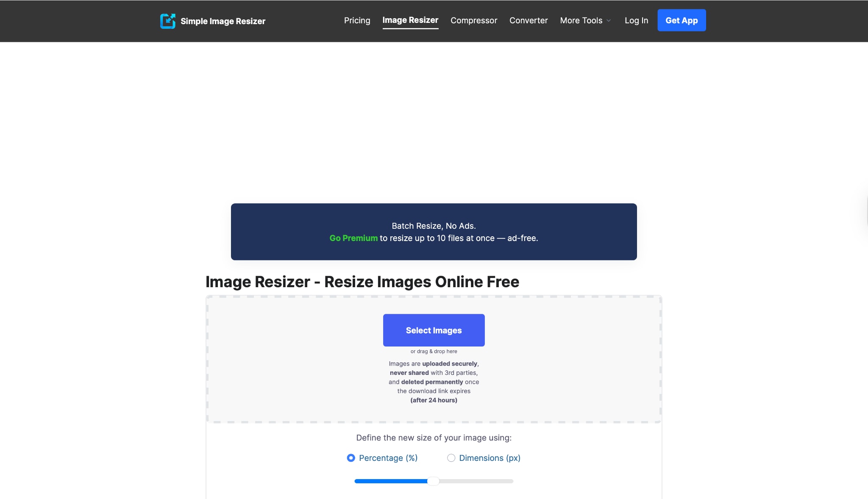The width and height of the screenshot is (868, 499).
Task: Expand the More Tools dropdown
Action: pyautogui.click(x=581, y=20)
